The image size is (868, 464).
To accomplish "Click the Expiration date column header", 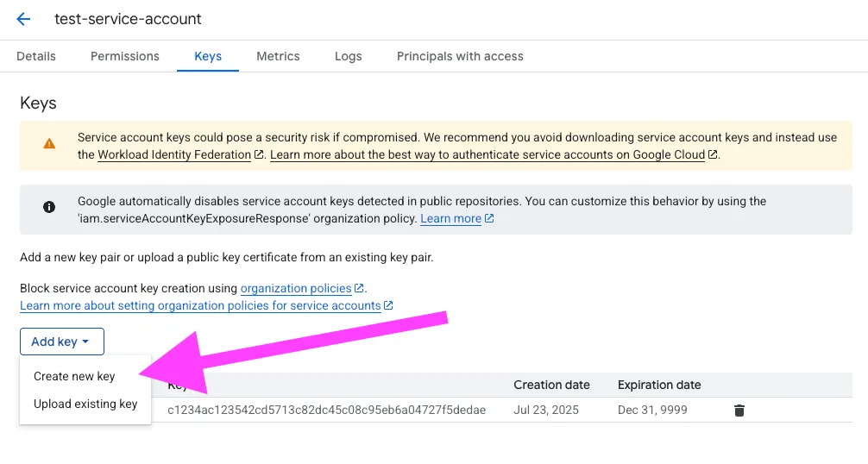I will [x=659, y=385].
